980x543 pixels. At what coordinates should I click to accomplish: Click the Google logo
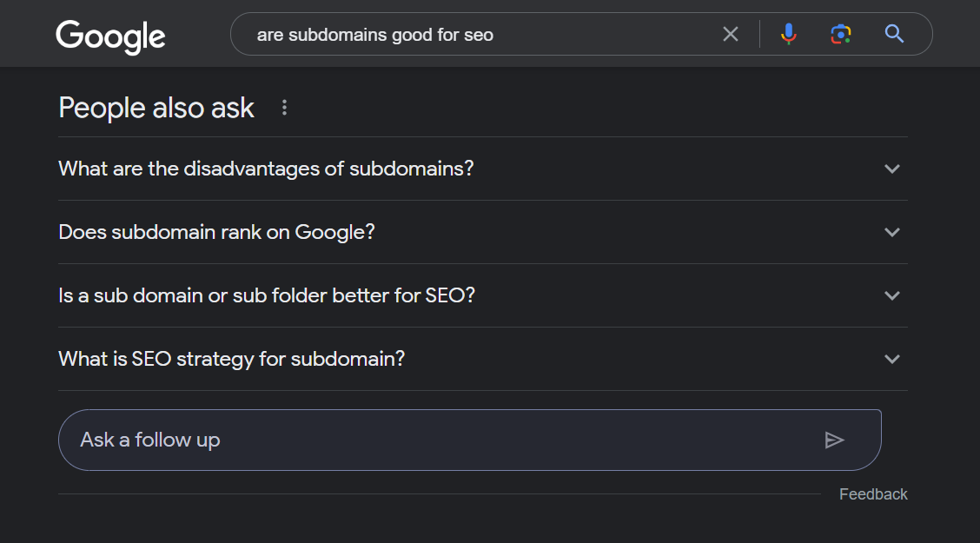pos(110,36)
